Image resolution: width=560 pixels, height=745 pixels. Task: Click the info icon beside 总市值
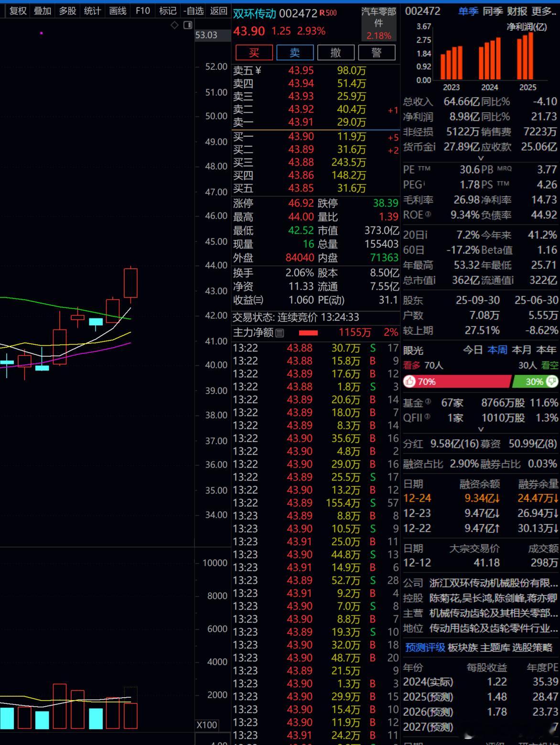tap(434, 280)
